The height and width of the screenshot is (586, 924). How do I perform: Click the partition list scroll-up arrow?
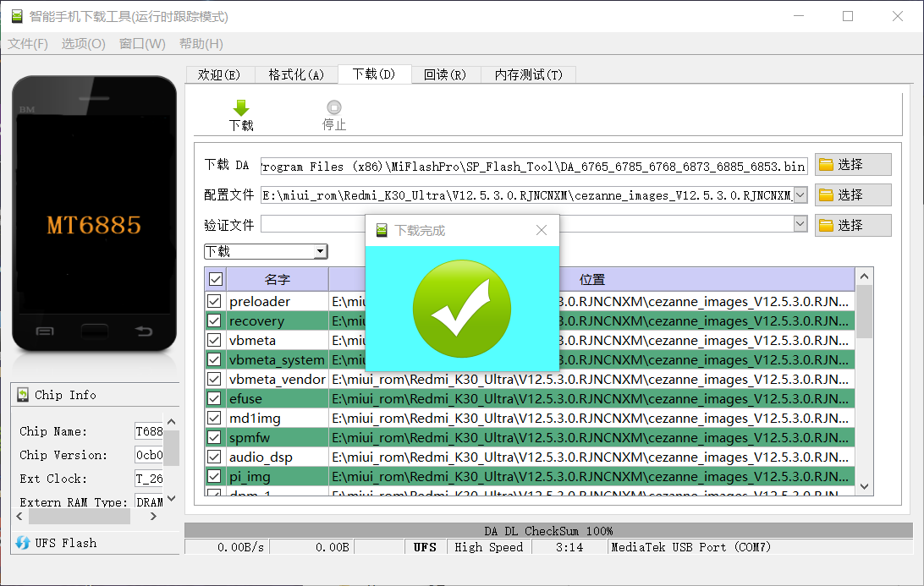tap(864, 277)
